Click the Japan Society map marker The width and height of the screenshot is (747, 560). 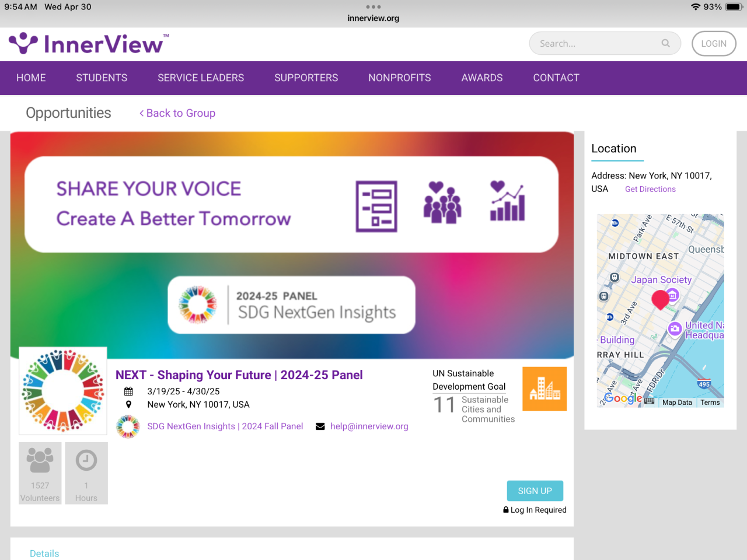673,295
